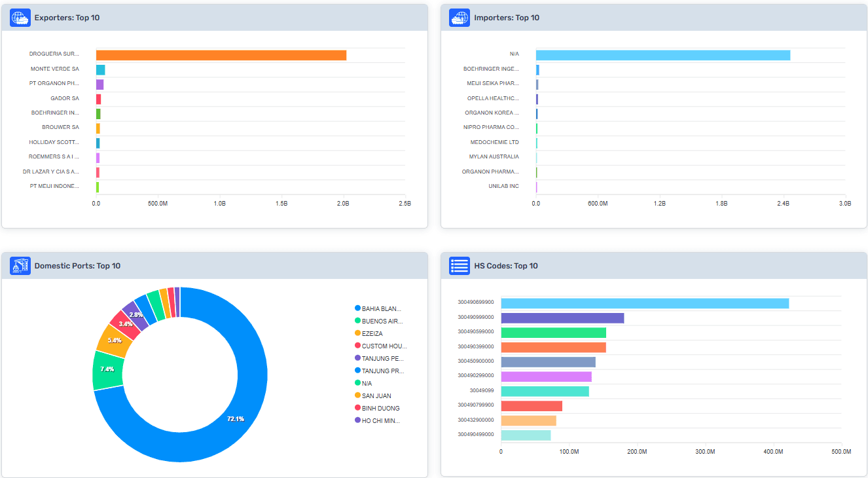Select the purple 300490999000 HS code bar

pos(562,318)
